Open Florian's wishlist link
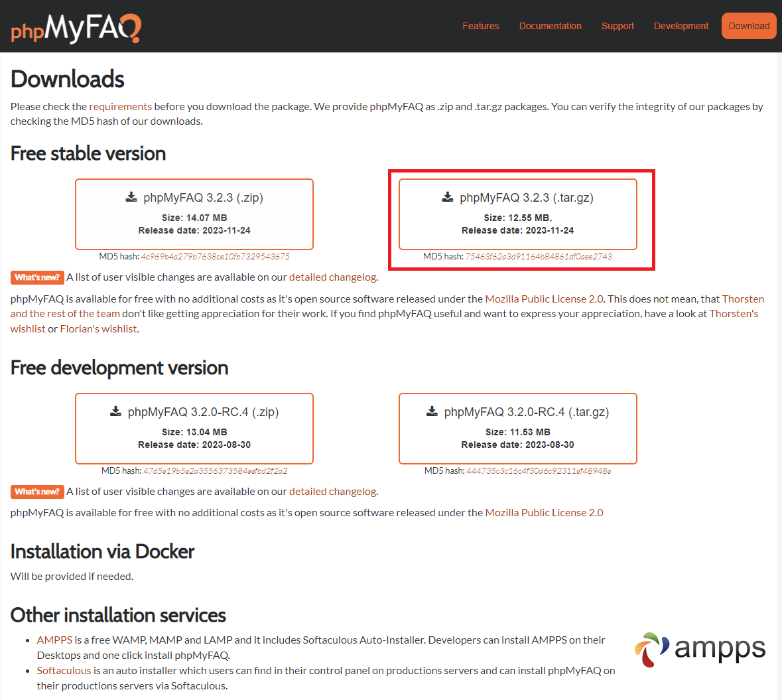The width and height of the screenshot is (782, 700). (x=98, y=329)
